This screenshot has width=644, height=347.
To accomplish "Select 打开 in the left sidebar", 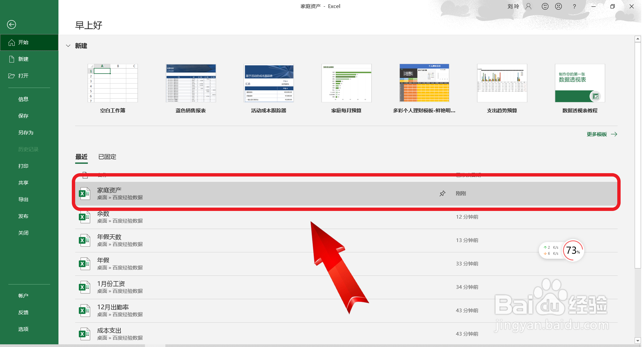I will [x=29, y=76].
